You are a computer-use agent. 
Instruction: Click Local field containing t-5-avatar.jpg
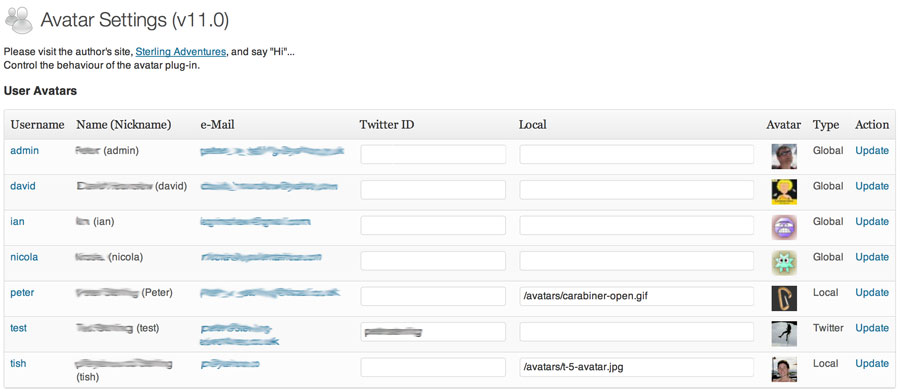pos(637,367)
